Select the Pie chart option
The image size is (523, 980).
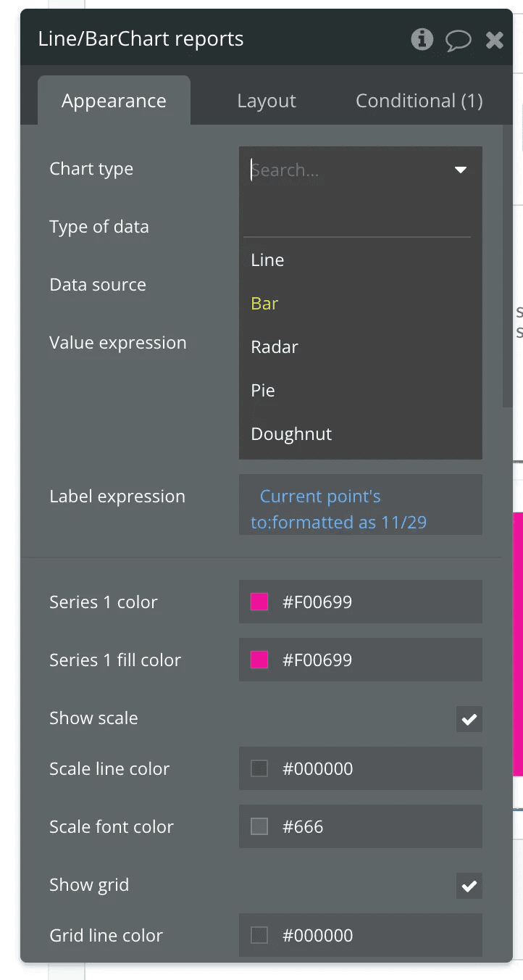(x=263, y=391)
